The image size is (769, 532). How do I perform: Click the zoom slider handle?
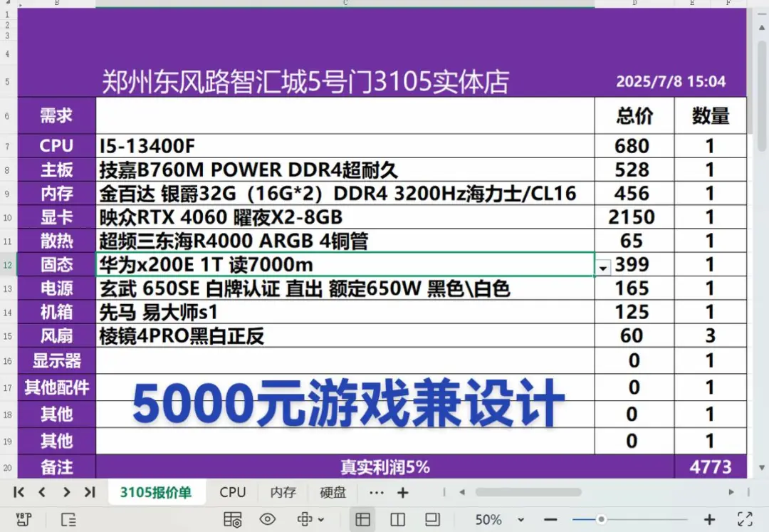[601, 519]
